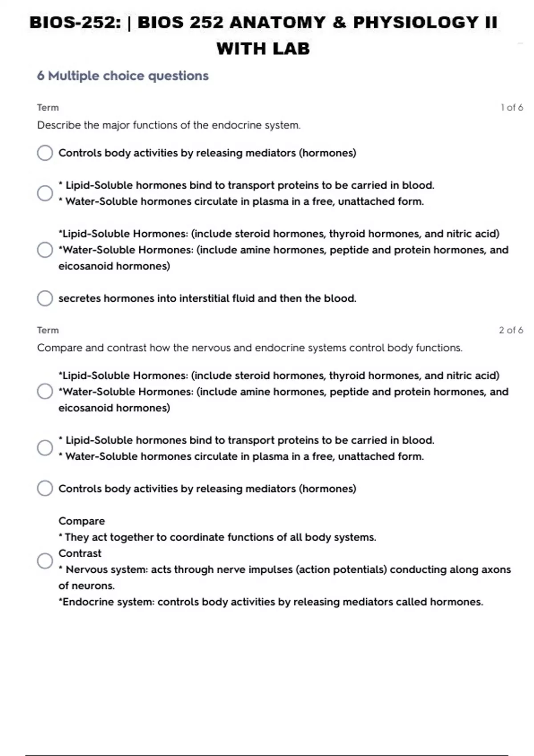This screenshot has width=534, height=756.
Task: Click the 'Term' label above question 1
Action: [48, 108]
